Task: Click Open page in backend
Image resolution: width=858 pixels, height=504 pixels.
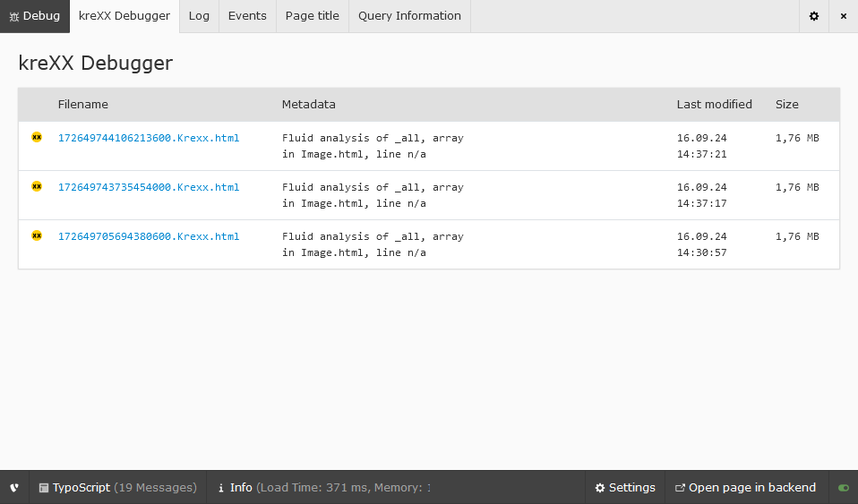Action: click(745, 488)
